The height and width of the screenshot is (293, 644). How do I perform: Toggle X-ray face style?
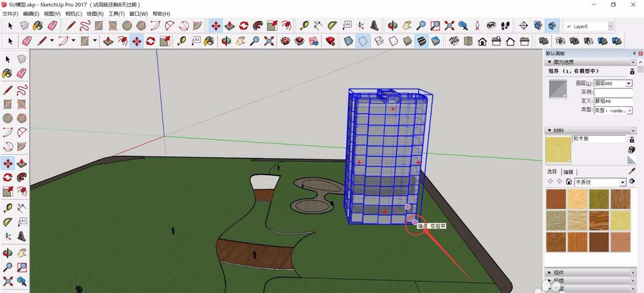[348, 41]
